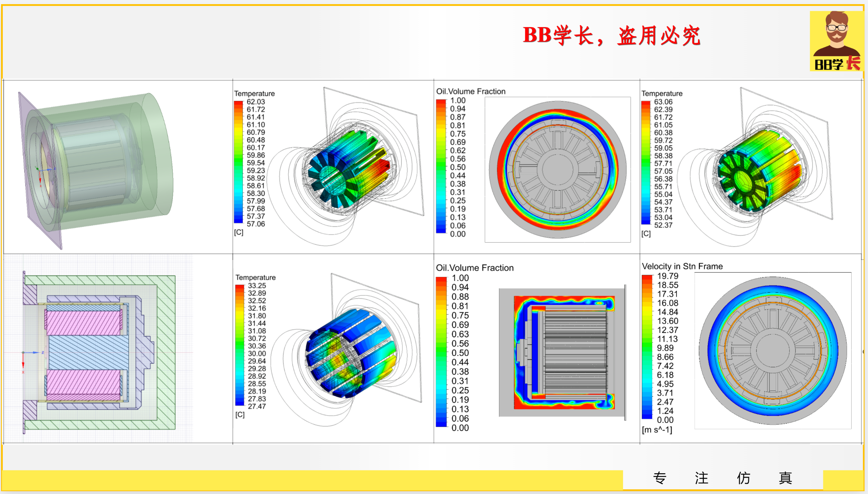Click the '27.47' legend minimum value
This screenshot has width=868, height=494.
[x=257, y=406]
